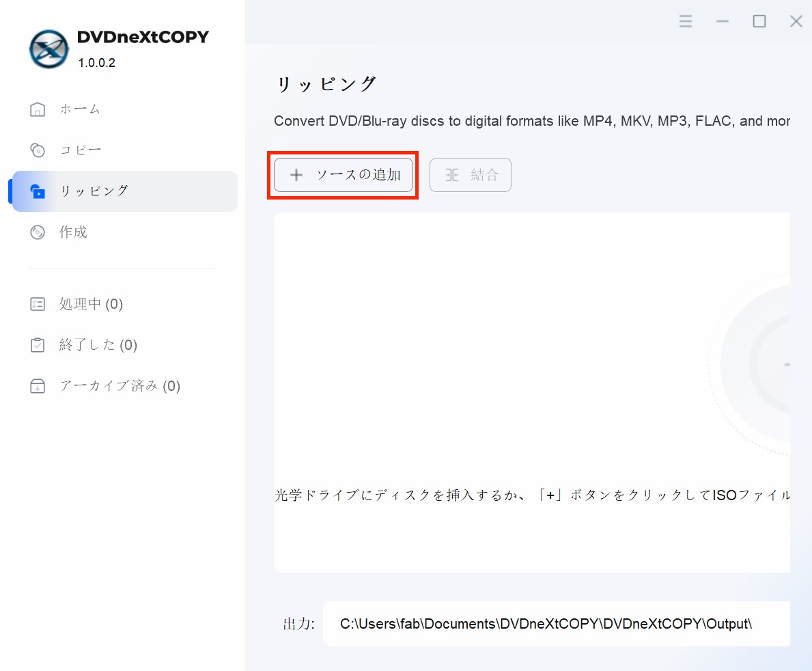
Task: Click the creator disc icon
Action: pos(38,232)
